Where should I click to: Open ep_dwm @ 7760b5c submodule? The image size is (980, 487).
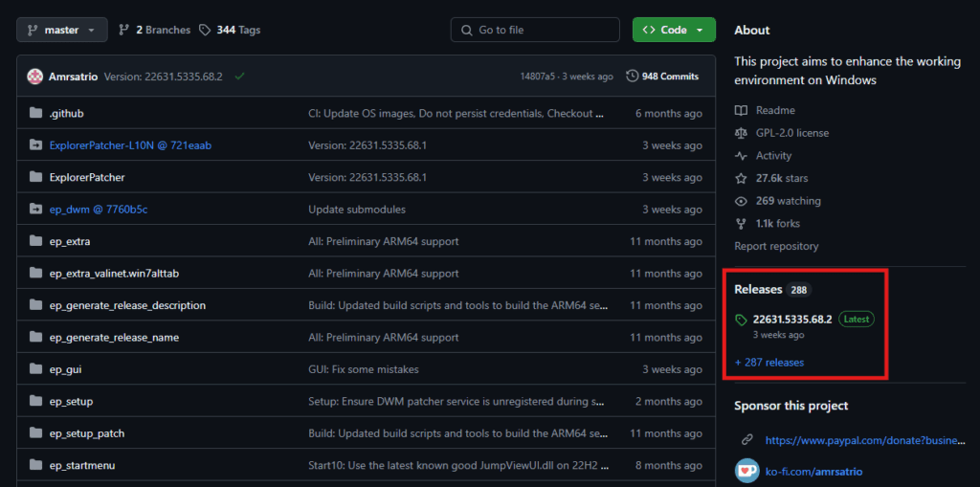pyautogui.click(x=99, y=210)
